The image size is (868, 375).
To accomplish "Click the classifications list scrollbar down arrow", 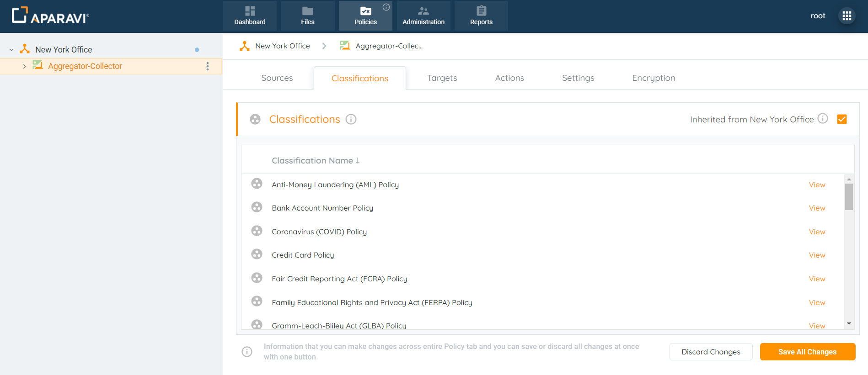I will point(849,324).
